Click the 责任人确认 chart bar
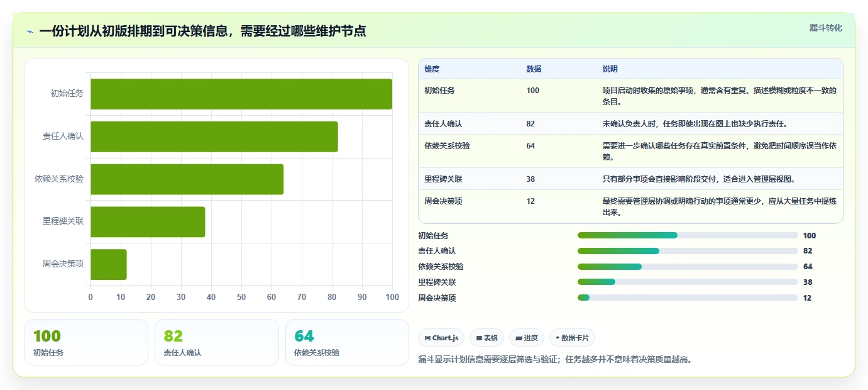The height and width of the screenshot is (390, 868). (x=214, y=136)
